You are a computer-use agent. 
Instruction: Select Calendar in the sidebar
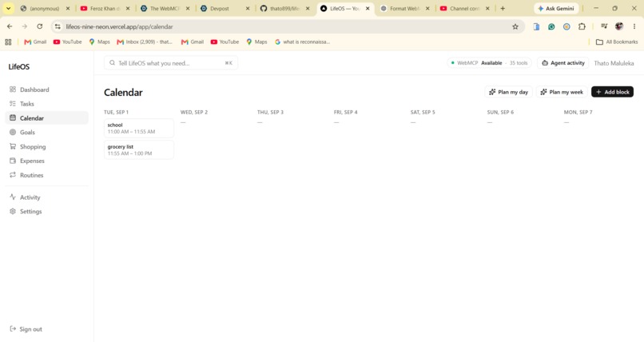[x=47, y=117]
